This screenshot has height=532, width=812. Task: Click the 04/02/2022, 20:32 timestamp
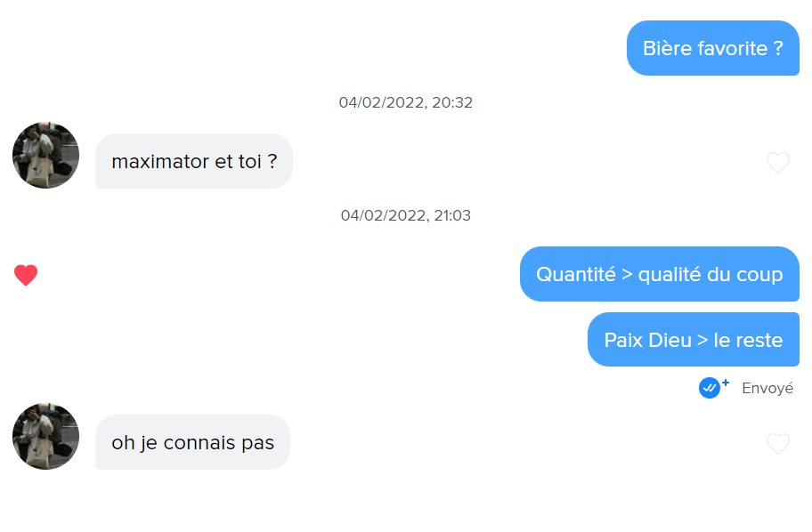click(405, 102)
